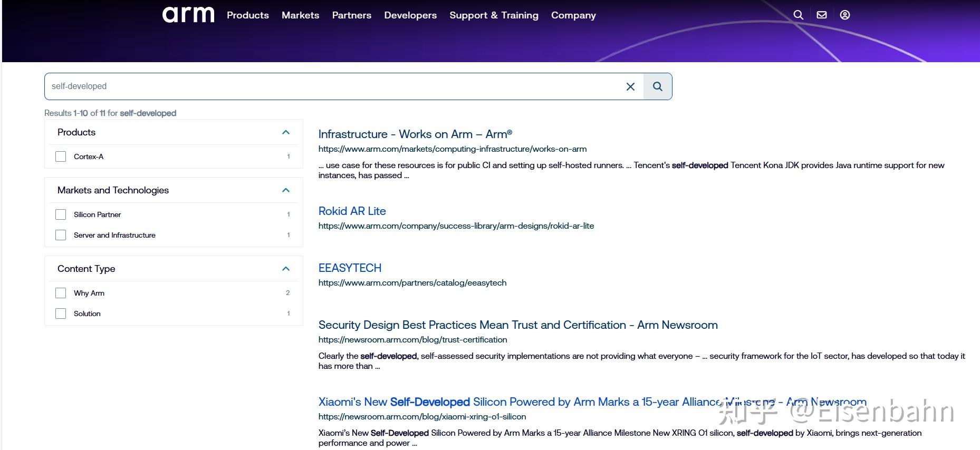Screen dimensions: 980x450
Task: Open the Rokid AR Lite result
Action: 352,211
